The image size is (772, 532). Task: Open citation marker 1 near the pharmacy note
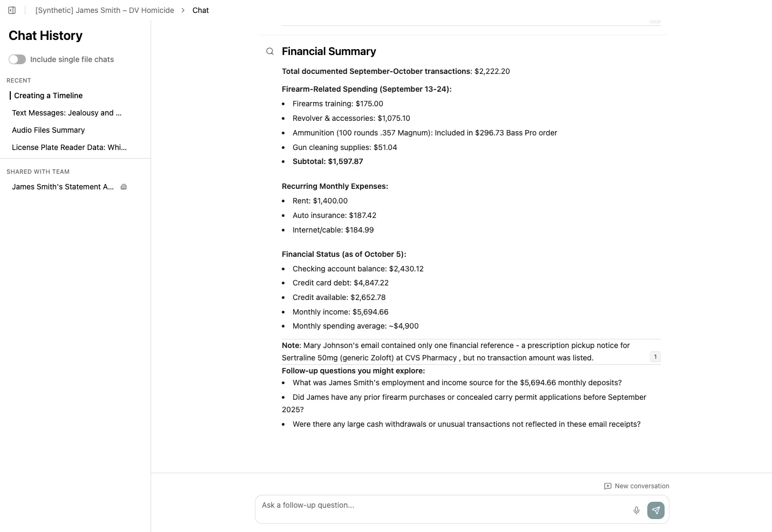coord(655,357)
